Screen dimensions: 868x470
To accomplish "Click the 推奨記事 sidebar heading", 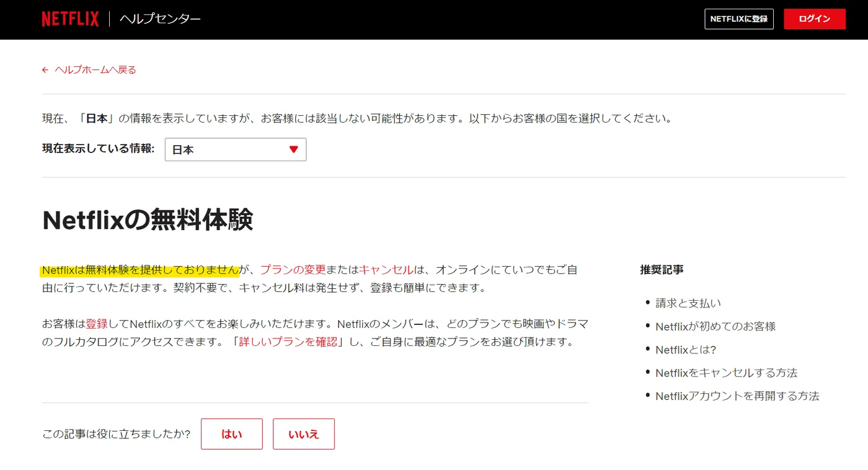I will (x=662, y=270).
